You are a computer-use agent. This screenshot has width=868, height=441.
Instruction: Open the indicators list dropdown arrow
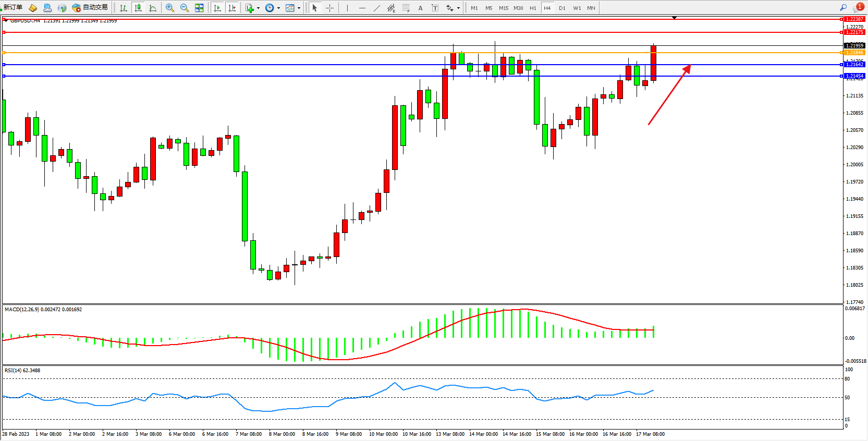(258, 8)
